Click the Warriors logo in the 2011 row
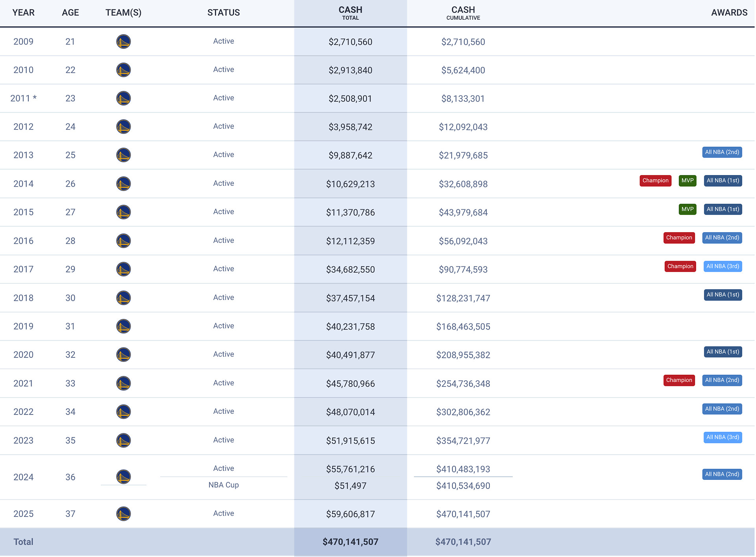This screenshot has height=557, width=756. [x=123, y=98]
